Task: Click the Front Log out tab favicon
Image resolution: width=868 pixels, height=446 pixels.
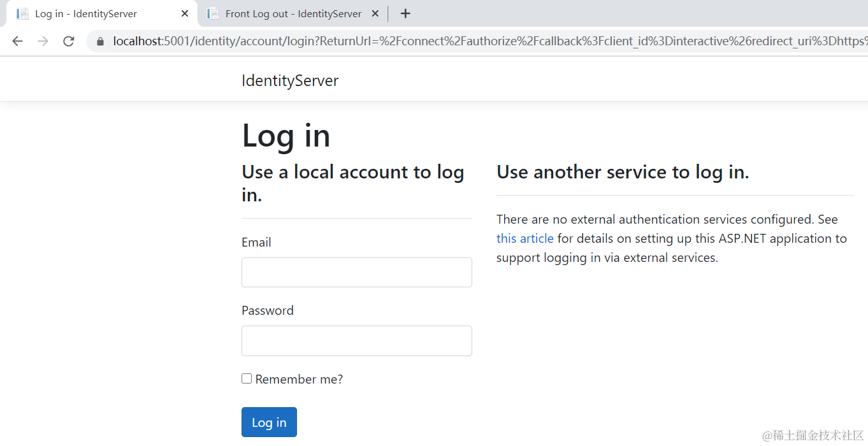Action: [x=213, y=13]
